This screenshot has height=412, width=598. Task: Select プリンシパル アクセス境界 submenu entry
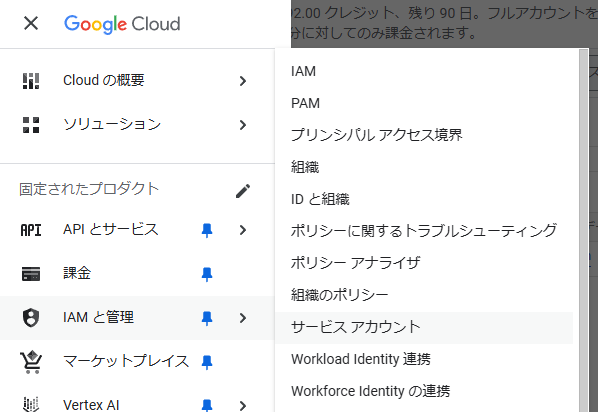coord(424,135)
